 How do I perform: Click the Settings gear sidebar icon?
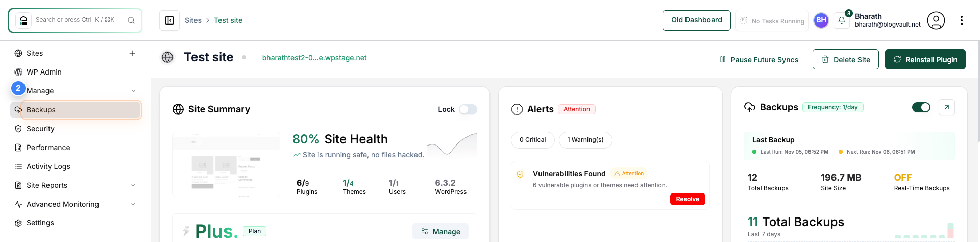(18, 223)
